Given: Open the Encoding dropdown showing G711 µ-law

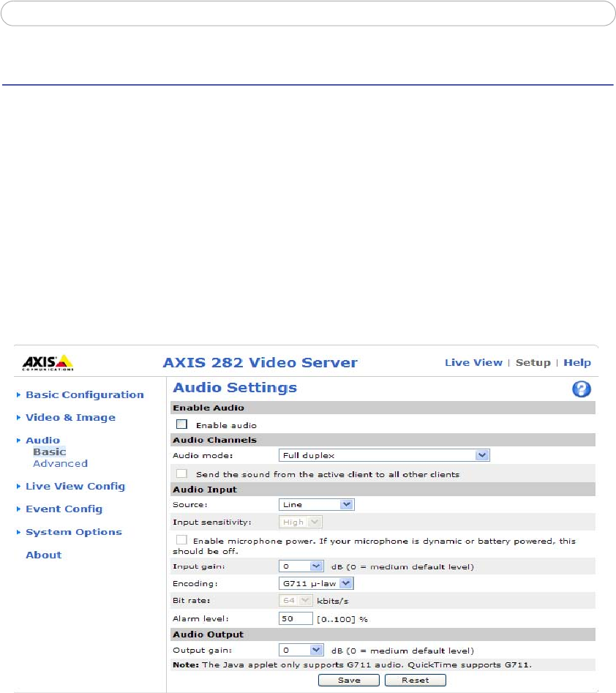Looking at the screenshot, I should click(316, 583).
